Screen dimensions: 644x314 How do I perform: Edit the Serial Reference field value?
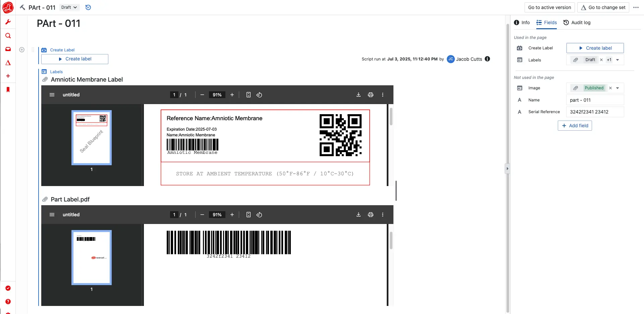point(595,112)
